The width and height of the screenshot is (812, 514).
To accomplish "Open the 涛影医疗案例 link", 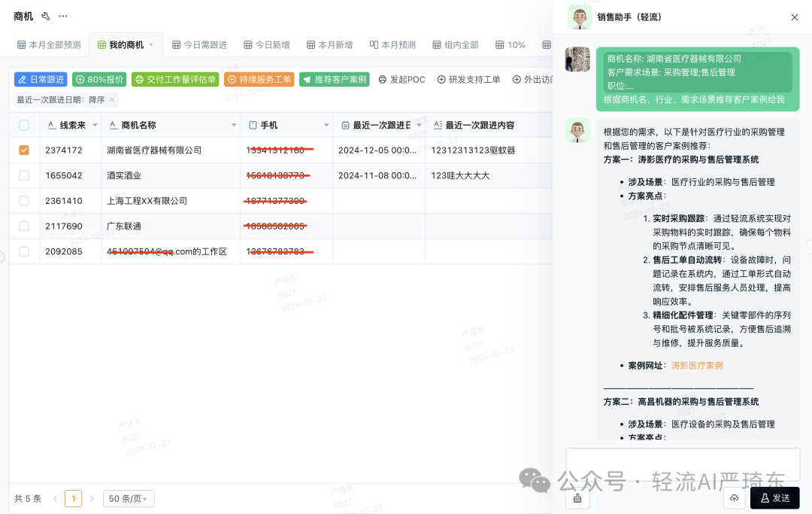I will (697, 365).
